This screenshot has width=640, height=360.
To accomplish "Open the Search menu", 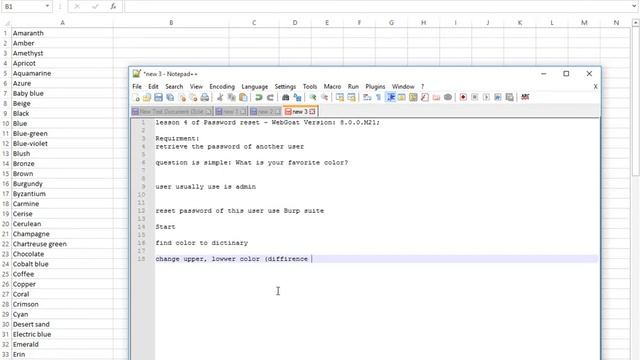I will (174, 87).
